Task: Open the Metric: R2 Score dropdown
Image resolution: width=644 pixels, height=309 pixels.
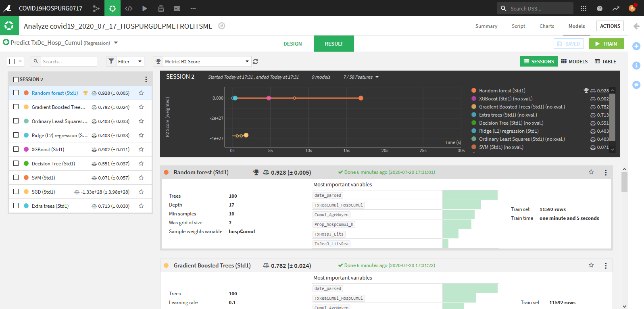Action: pos(206,62)
